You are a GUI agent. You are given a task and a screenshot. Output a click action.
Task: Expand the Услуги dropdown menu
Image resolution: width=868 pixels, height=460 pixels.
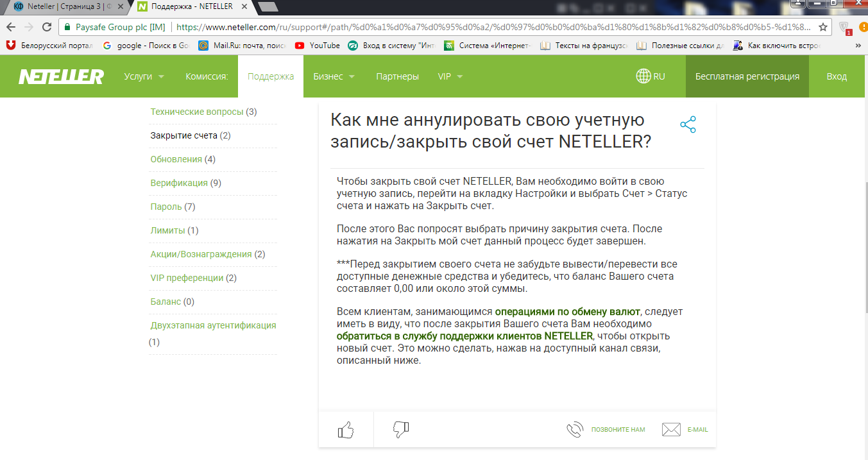pos(144,76)
